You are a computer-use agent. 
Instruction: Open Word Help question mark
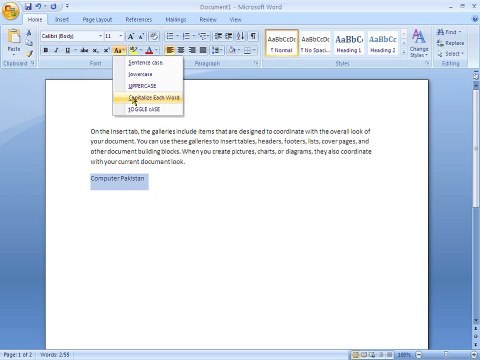(x=475, y=19)
